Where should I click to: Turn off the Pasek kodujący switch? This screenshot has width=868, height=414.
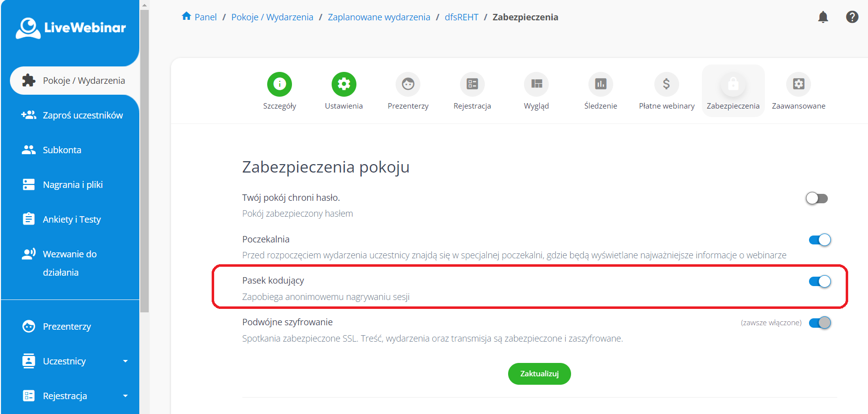pos(819,281)
